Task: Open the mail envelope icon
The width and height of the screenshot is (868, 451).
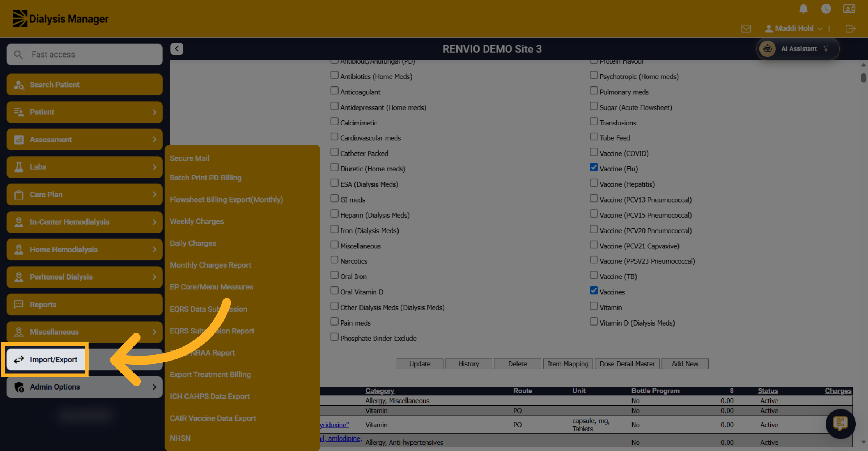Action: pos(746,29)
